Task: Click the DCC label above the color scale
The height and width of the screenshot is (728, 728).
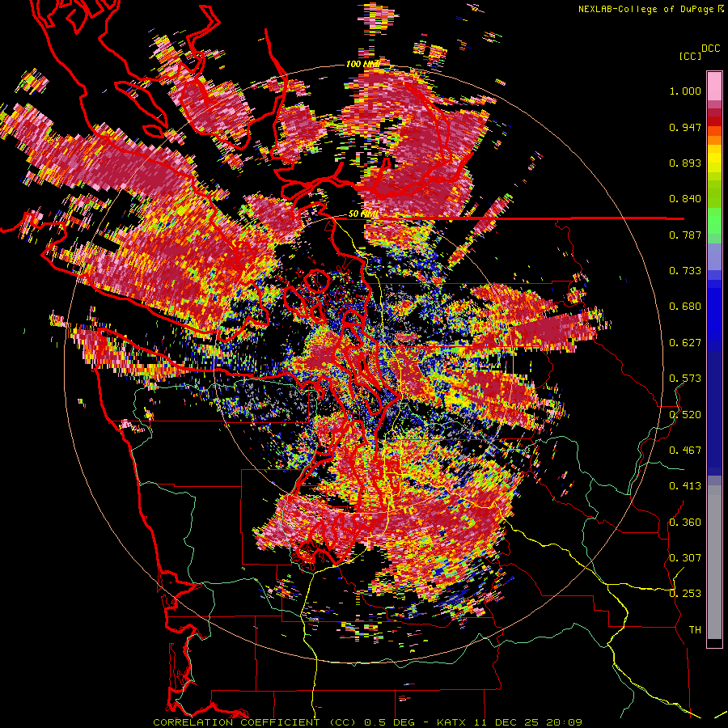Action: point(710,49)
